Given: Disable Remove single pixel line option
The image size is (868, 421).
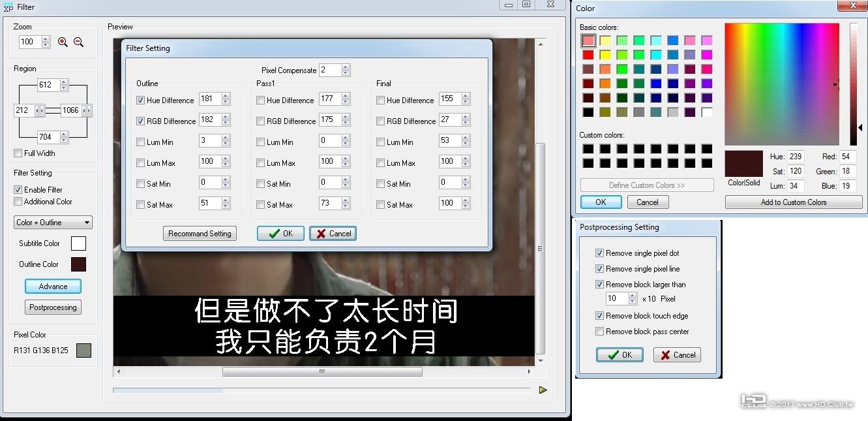Looking at the screenshot, I should 599,268.
